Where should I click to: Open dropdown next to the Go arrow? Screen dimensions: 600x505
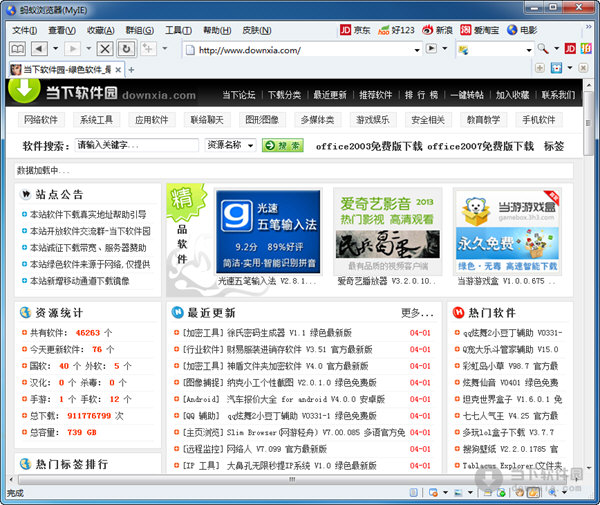pos(445,49)
